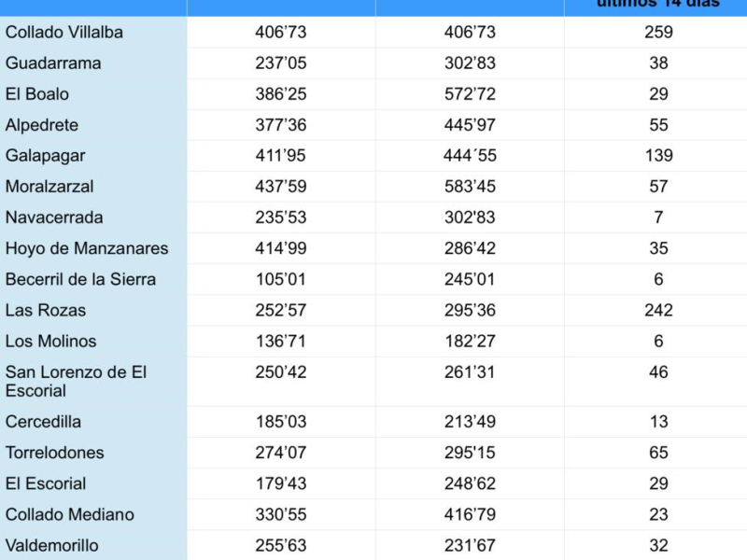Screen dimensions: 747x560
Task: Select the Valdemorillo count 32
Action: click(658, 546)
